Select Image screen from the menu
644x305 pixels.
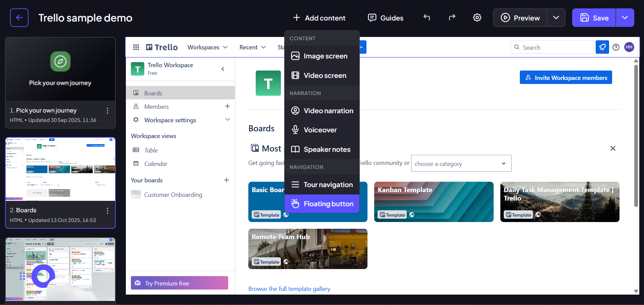[x=322, y=56]
